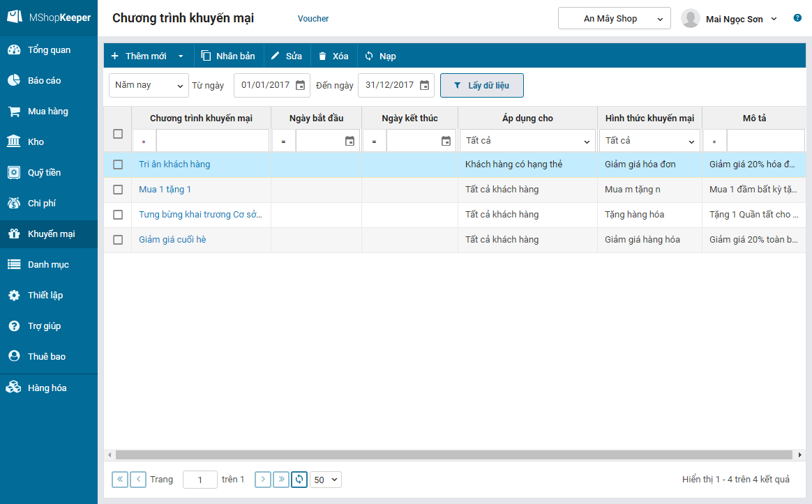This screenshot has height=504, width=812.
Task: Check the Tri ân khách hàng row
Action: coord(118,165)
